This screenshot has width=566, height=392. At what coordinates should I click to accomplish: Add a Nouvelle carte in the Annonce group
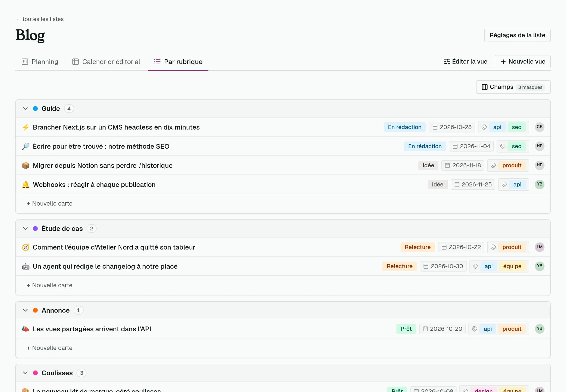pyautogui.click(x=49, y=348)
